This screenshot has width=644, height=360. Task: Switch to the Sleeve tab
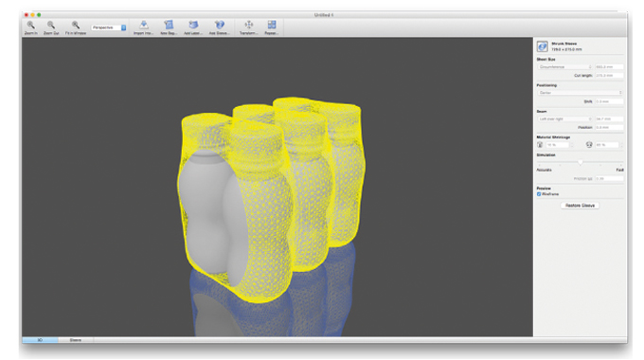point(76,340)
